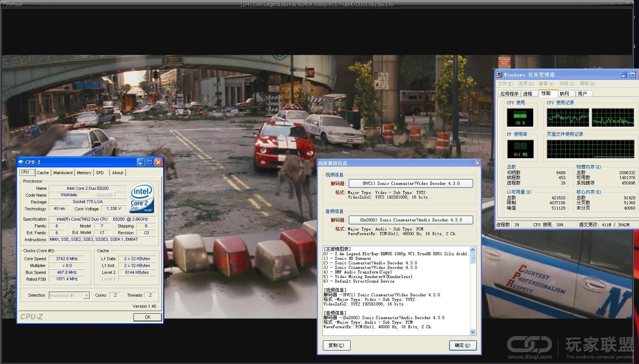Click the Core Voltage value 1.336 V
This screenshot has width=639, height=364.
[114, 208]
